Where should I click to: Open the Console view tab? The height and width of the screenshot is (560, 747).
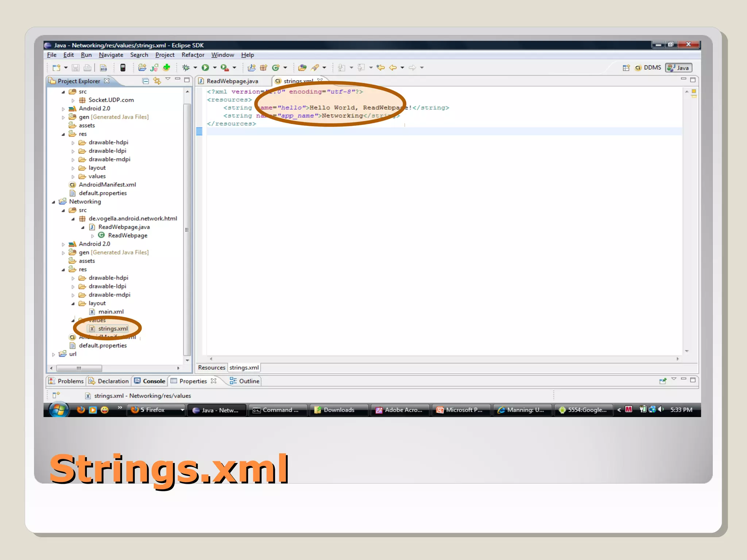tap(150, 381)
